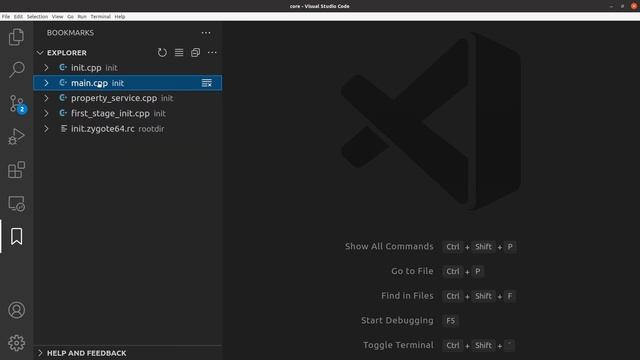Click Toggle Terminal text
The height and width of the screenshot is (360, 640).
tap(398, 345)
